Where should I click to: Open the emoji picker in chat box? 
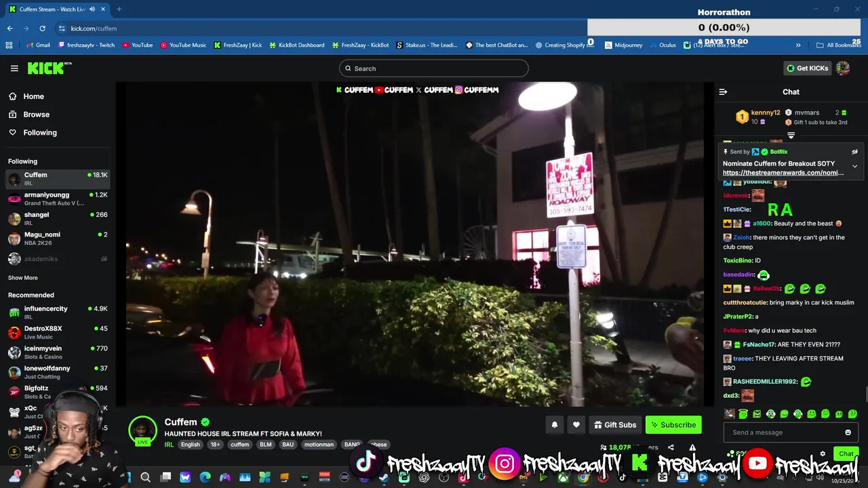(x=848, y=432)
